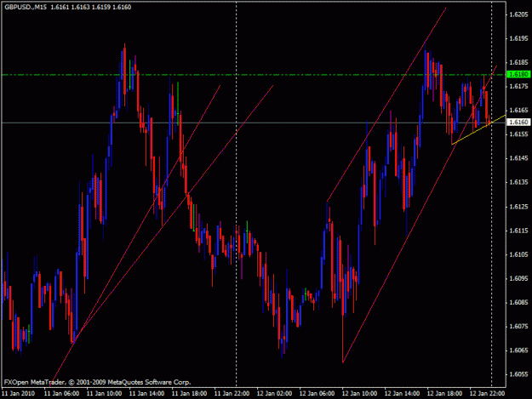Click the 1.6105 price axis label
Image resolution: width=532 pixels, height=399 pixels.
(x=519, y=254)
